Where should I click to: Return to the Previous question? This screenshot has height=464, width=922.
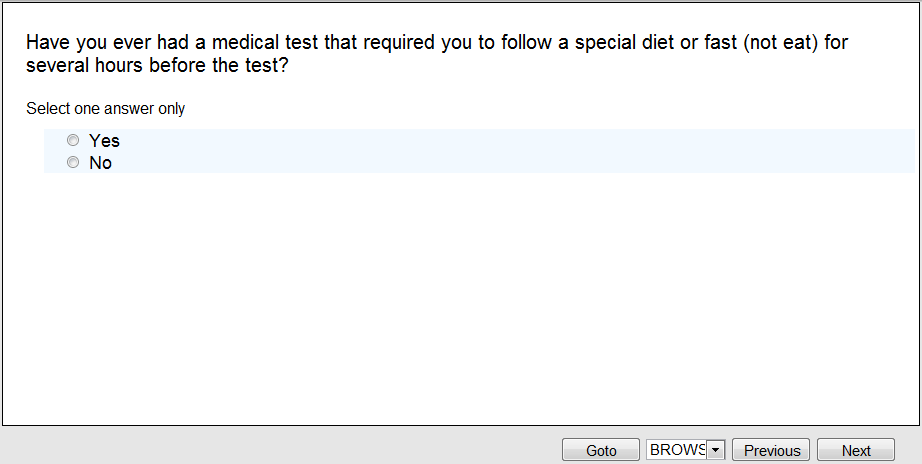[771, 450]
